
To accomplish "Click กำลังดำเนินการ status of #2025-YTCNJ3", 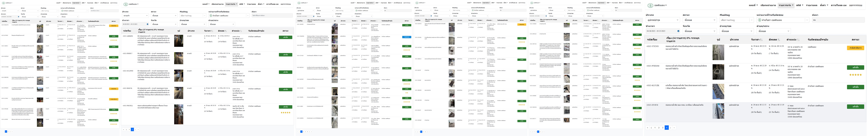I will pos(855,48).
